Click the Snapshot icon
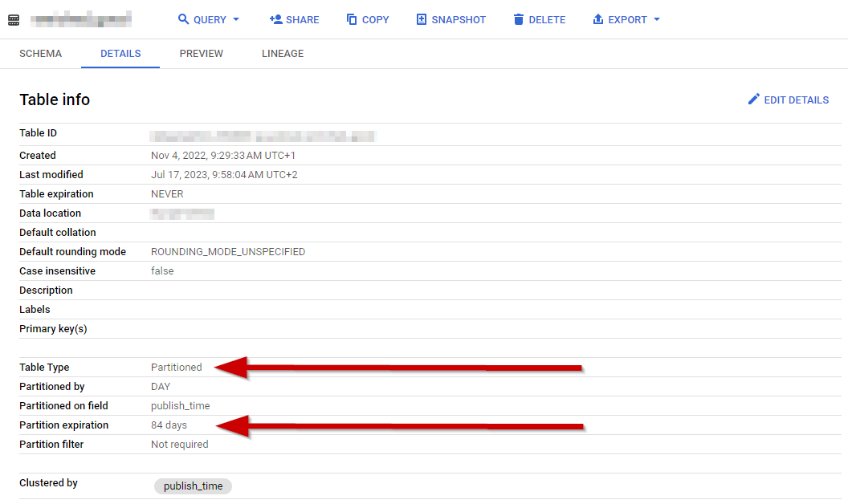This screenshot has width=848, height=504. point(422,19)
